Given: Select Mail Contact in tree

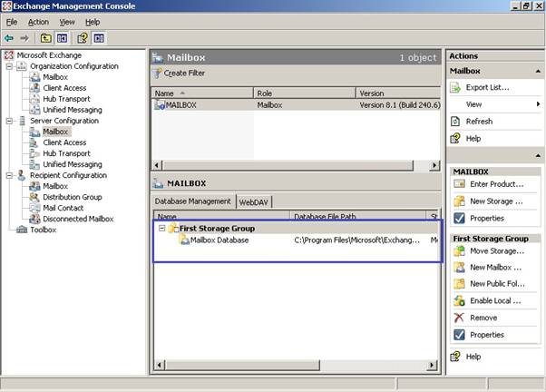Looking at the screenshot, I should pos(63,208).
